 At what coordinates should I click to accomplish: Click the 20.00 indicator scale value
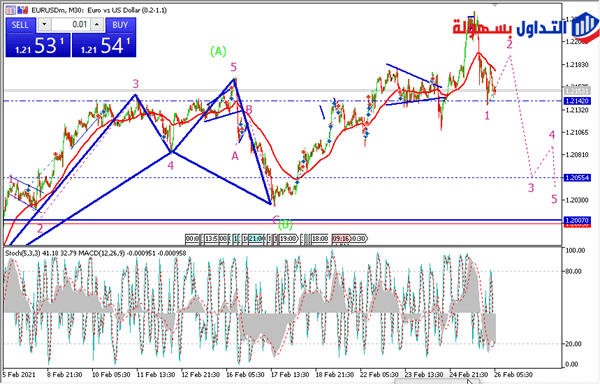tap(573, 343)
